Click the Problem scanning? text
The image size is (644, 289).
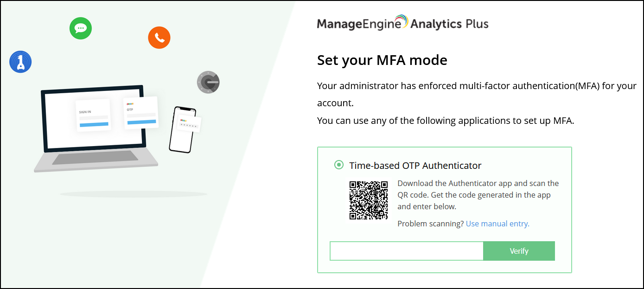point(430,224)
